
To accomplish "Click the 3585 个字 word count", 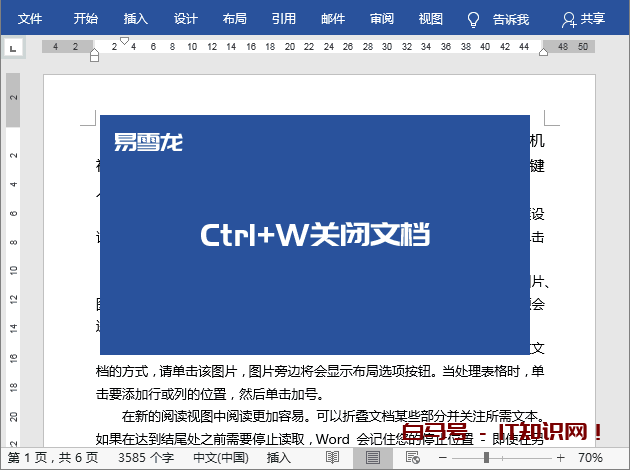I will point(146,457).
